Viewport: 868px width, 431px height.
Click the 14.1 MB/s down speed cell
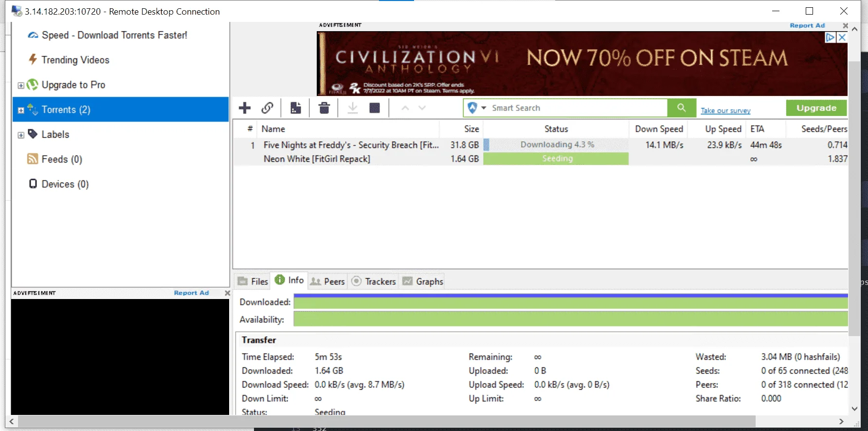pyautogui.click(x=664, y=145)
